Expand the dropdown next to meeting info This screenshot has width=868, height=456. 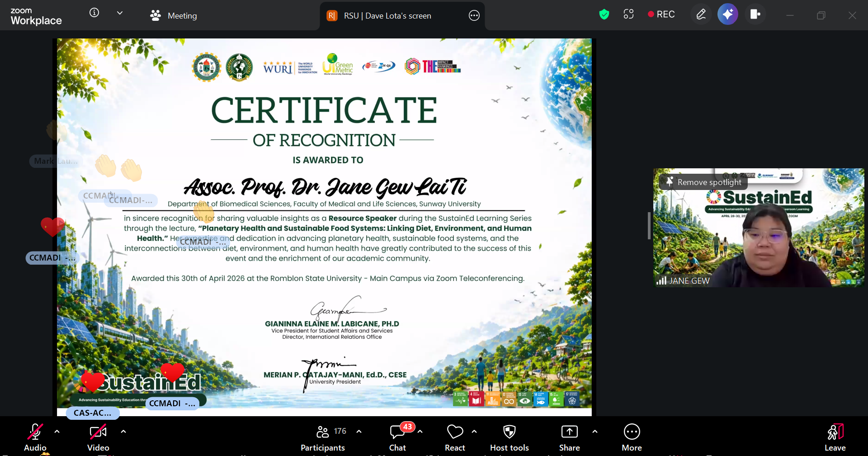coord(120,13)
